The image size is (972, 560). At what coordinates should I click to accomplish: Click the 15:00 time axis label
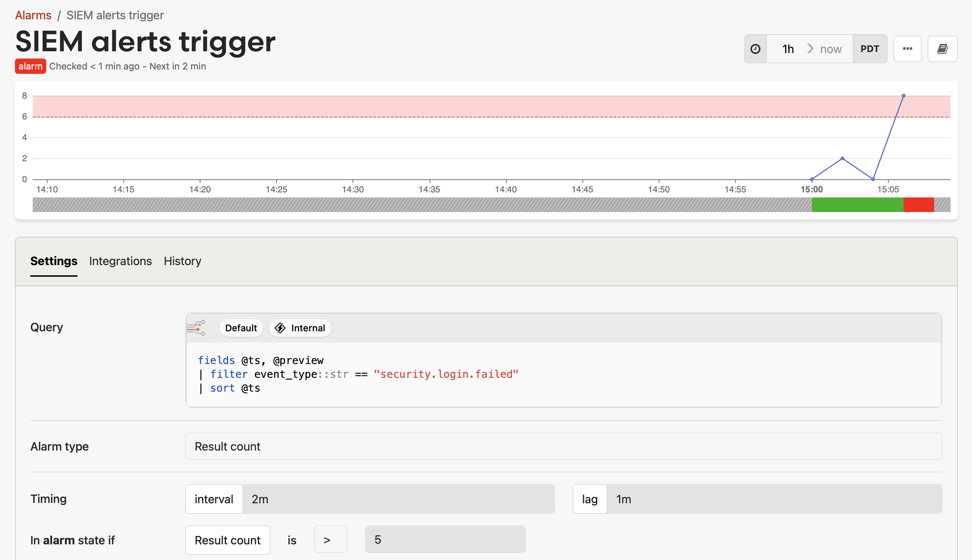coord(812,190)
